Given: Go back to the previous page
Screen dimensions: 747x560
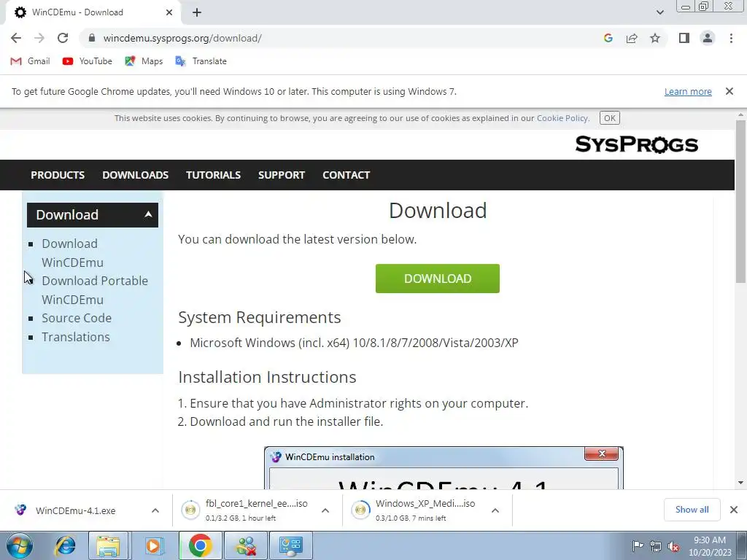Looking at the screenshot, I should pos(16,38).
